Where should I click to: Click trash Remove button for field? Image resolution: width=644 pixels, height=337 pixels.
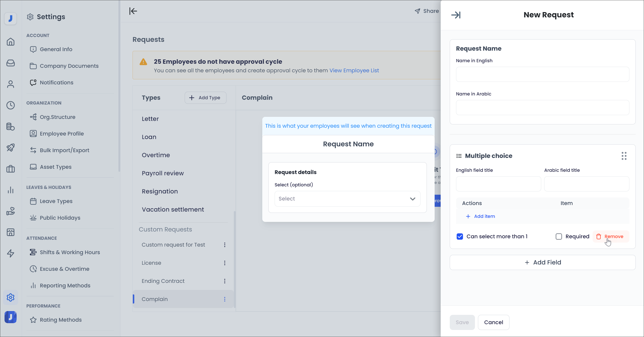click(x=610, y=237)
